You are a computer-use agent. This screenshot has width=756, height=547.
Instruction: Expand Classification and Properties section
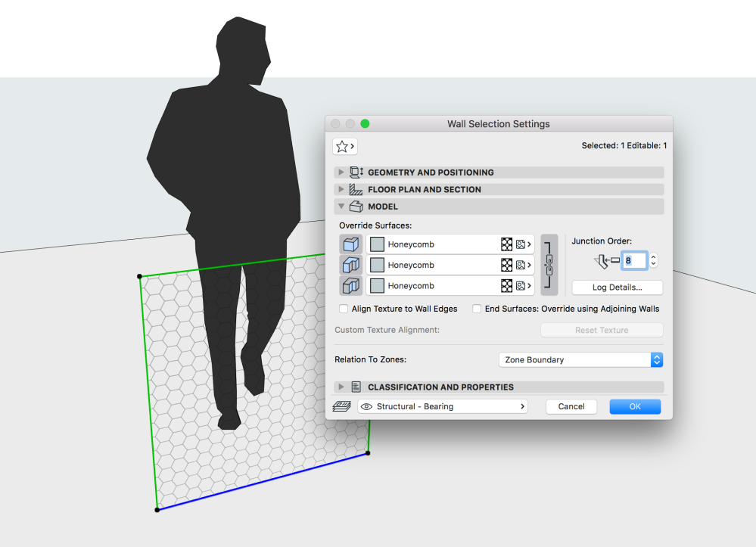(x=341, y=387)
